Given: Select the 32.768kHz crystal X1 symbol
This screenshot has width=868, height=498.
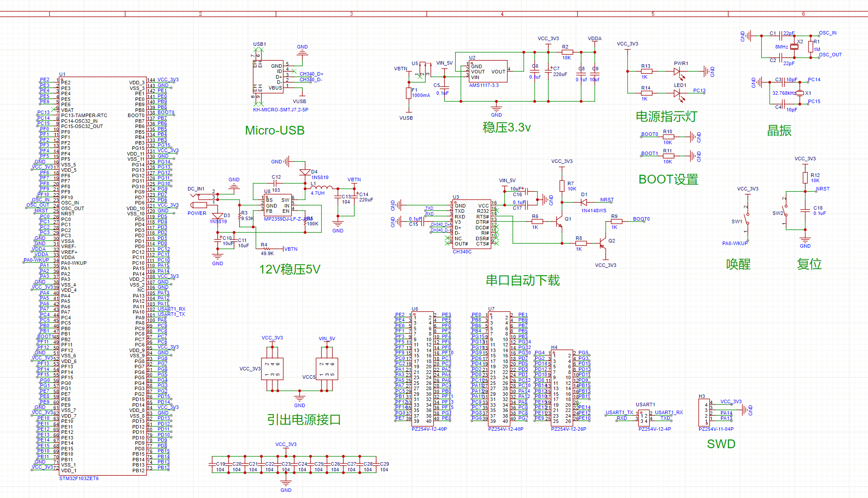Looking at the screenshot, I should pyautogui.click(x=799, y=93).
